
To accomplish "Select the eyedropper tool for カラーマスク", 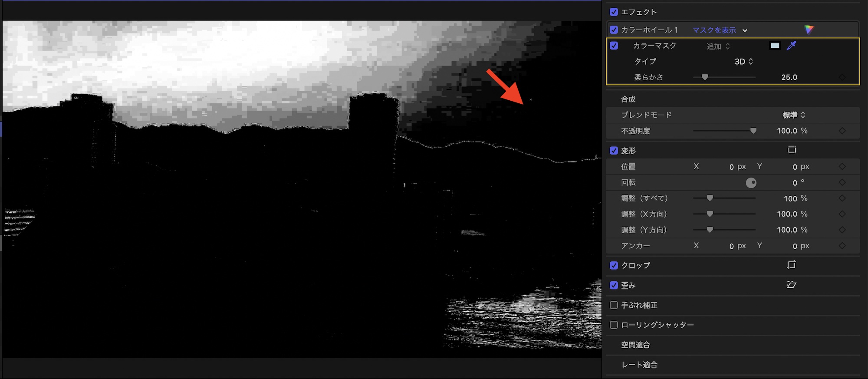I will click(792, 46).
